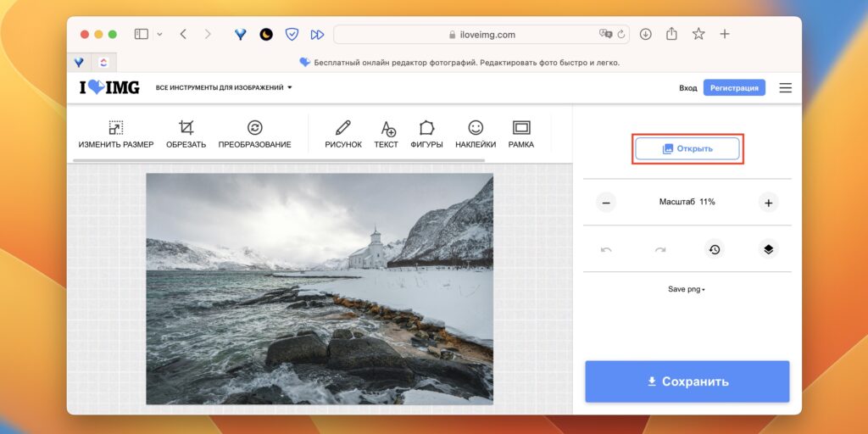Open the Safari share menu
This screenshot has height=434, width=868.
[671, 34]
